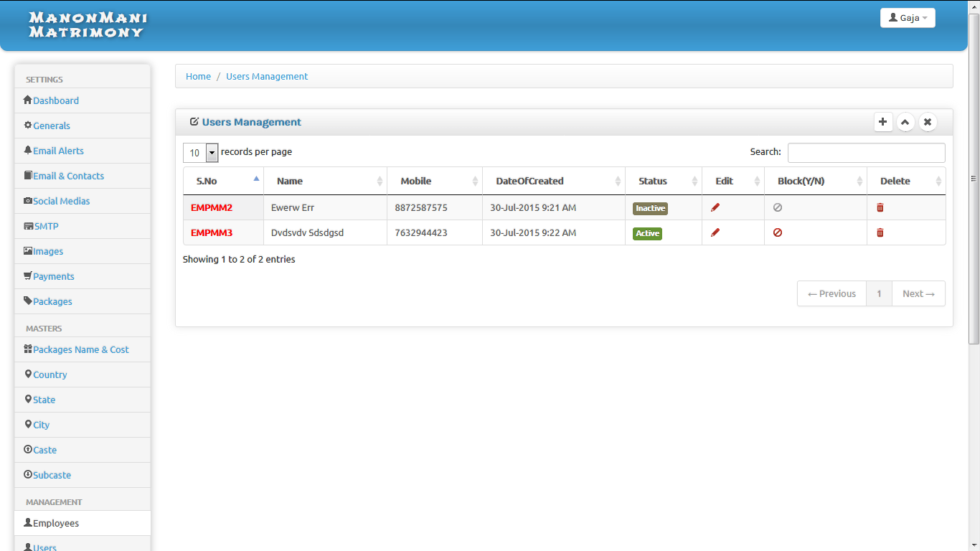Add a new user with plus icon
Viewport: 980px width, 551px height.
[883, 122]
